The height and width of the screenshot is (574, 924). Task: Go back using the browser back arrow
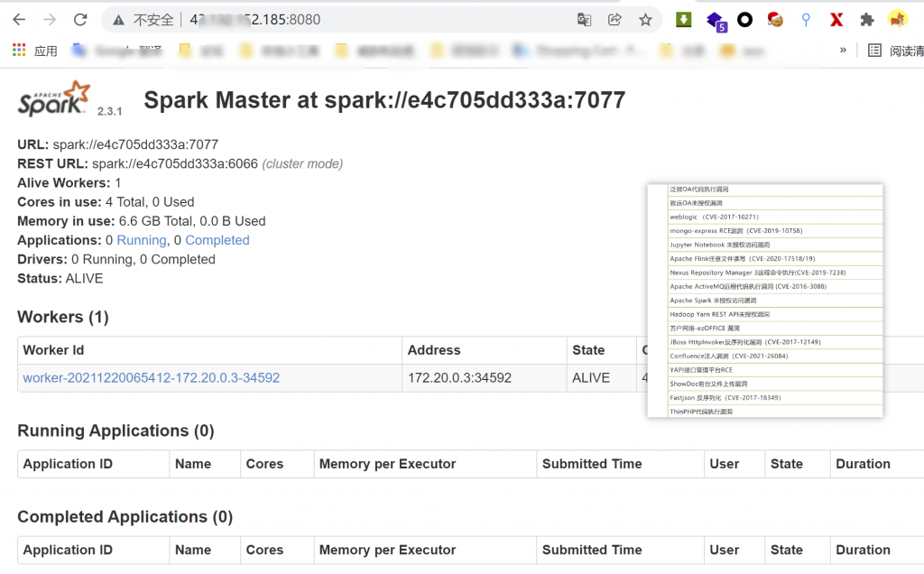pos(19,20)
